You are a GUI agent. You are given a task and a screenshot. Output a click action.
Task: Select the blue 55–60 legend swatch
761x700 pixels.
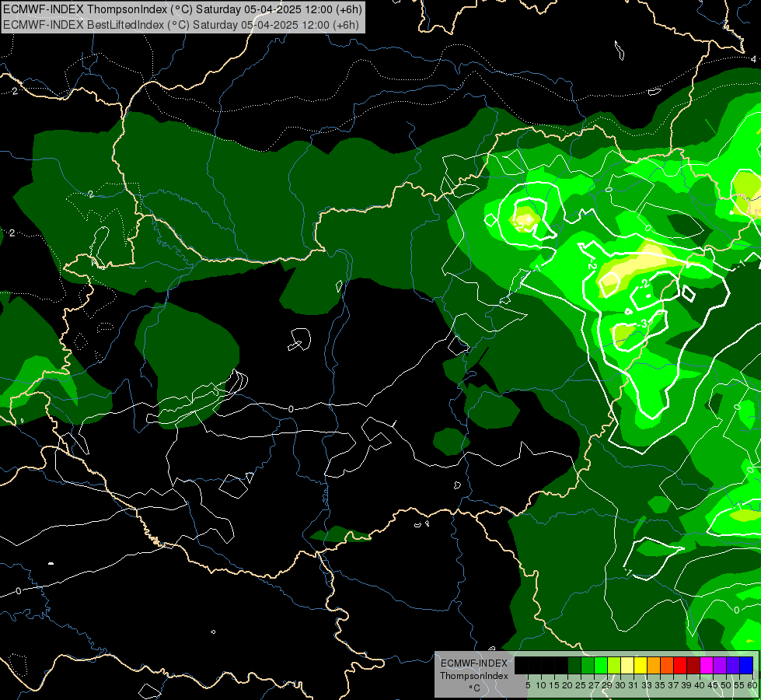coord(746,665)
